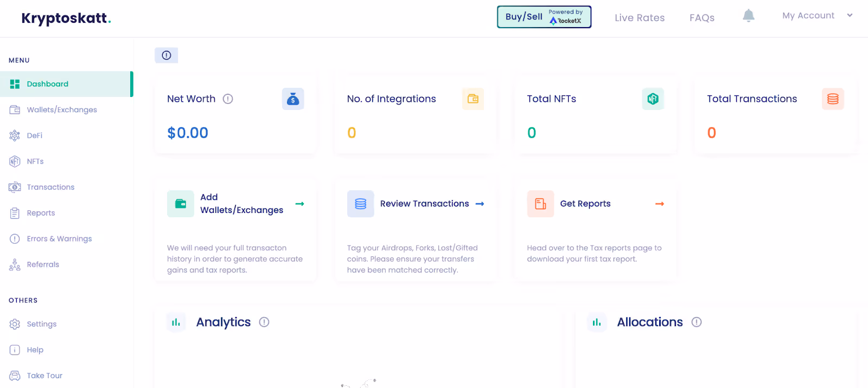868x388 pixels.
Task: Open Live Rates page
Action: point(640,18)
